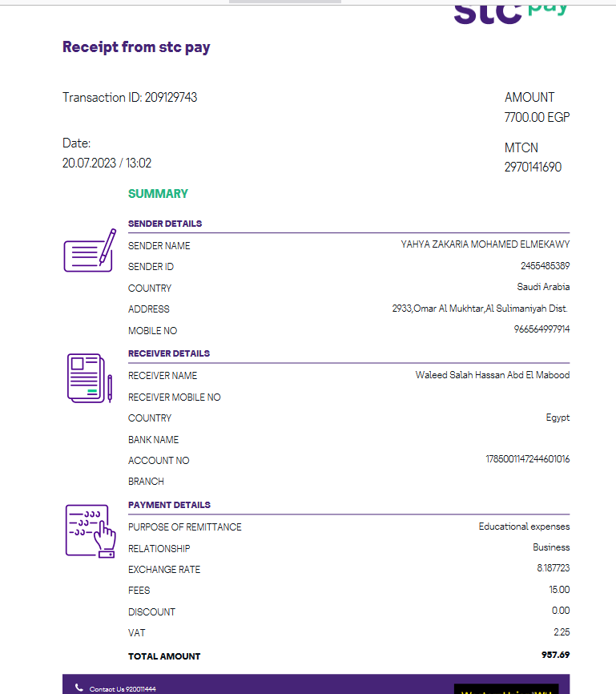
Task: Click sender name YAHYA ZAKARIA MOHAMED ELMEKAWY
Action: (485, 244)
